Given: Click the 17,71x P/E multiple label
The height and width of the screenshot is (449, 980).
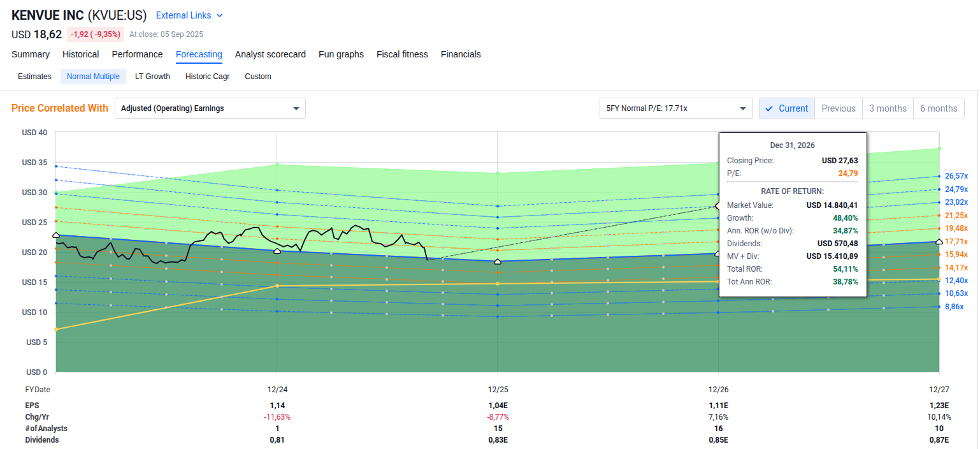Looking at the screenshot, I should point(956,242).
